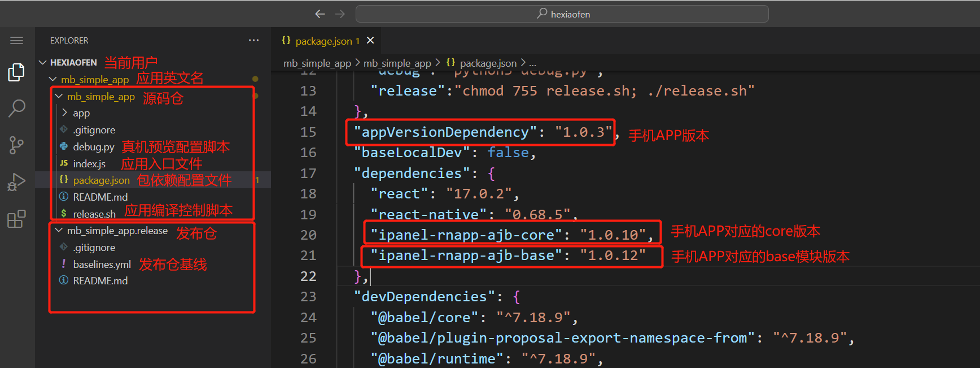This screenshot has height=368, width=980.
Task: Select the package.json editor tab
Action: (x=323, y=41)
